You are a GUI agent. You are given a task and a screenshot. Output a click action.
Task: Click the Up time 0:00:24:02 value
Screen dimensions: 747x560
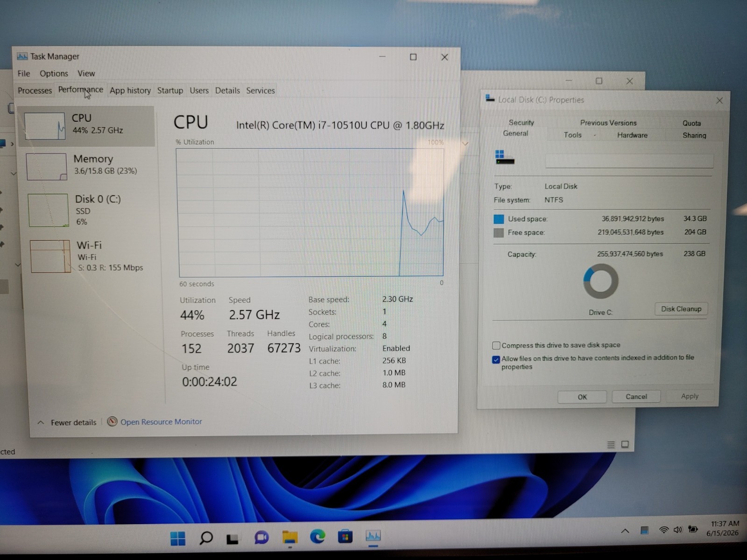[x=210, y=382]
